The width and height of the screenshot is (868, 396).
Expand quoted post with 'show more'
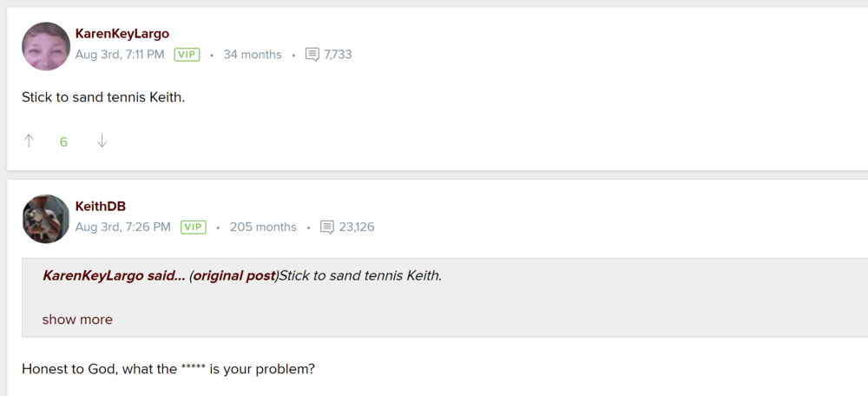tap(77, 320)
